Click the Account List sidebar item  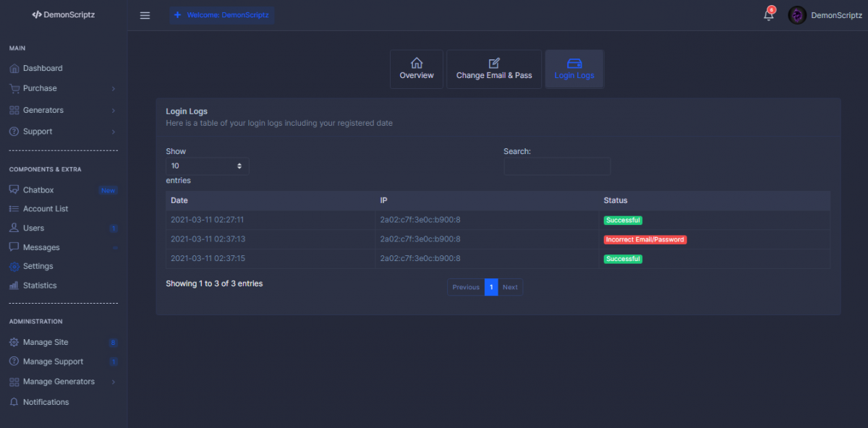coord(46,209)
